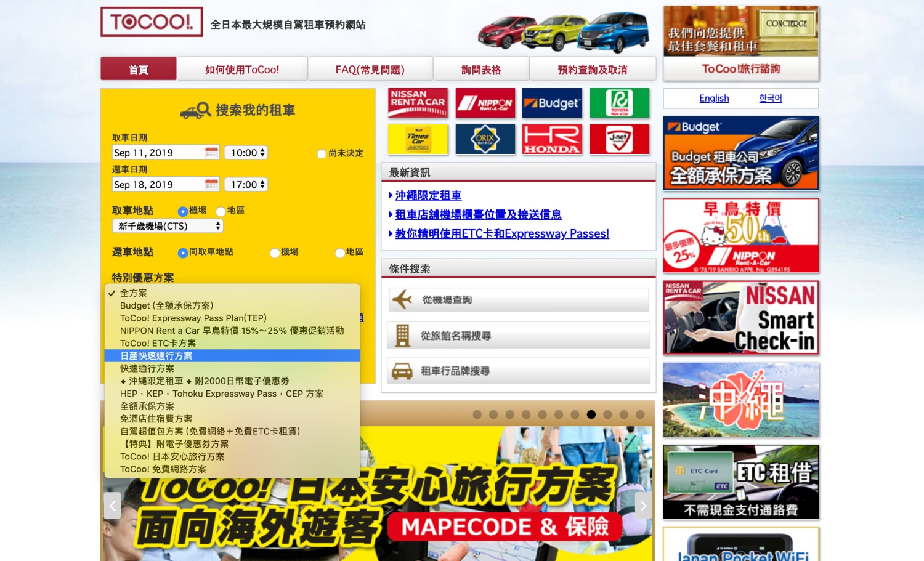Choose 日産快速通行方案 option
924x561 pixels.
point(232,356)
